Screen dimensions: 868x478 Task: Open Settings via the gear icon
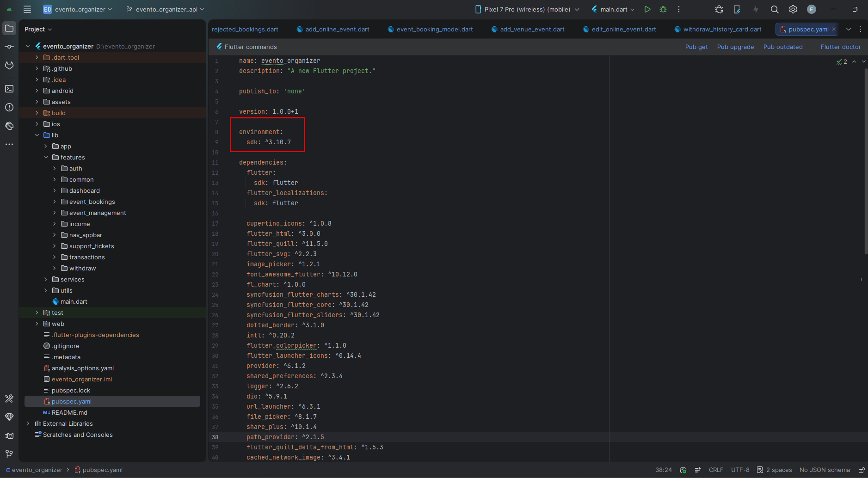coord(793,9)
